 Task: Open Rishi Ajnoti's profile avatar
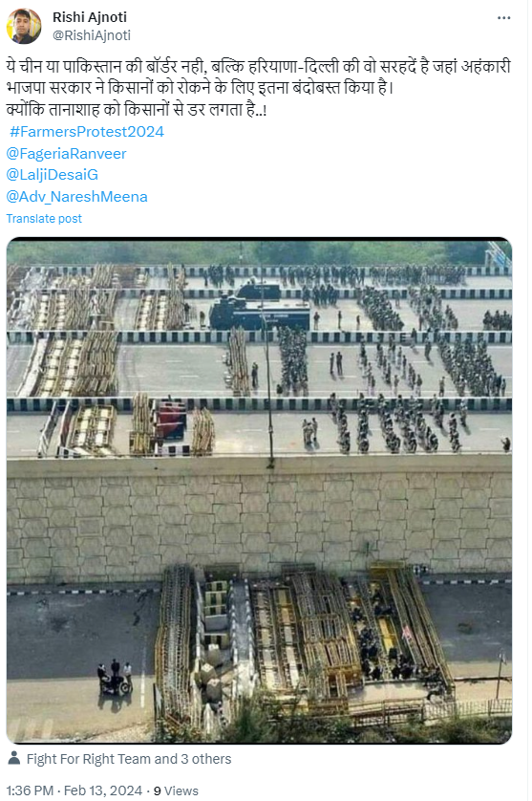tap(24, 26)
